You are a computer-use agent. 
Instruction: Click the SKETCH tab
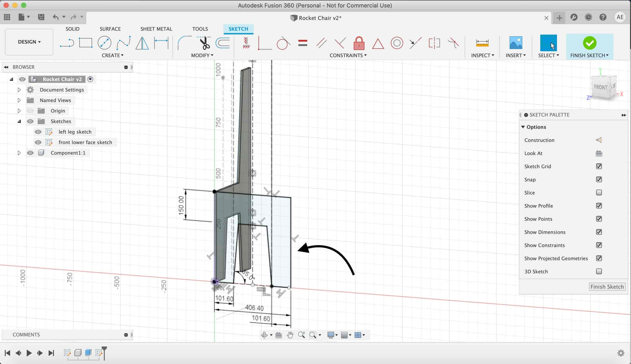(x=238, y=29)
